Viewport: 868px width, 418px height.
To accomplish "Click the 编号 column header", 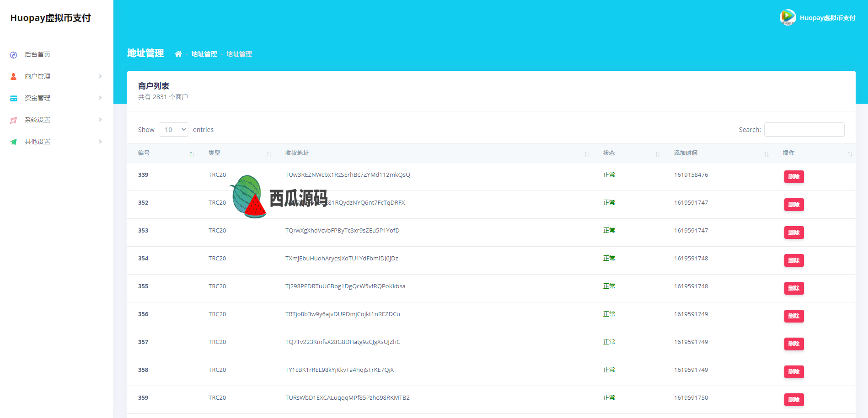I will point(162,153).
